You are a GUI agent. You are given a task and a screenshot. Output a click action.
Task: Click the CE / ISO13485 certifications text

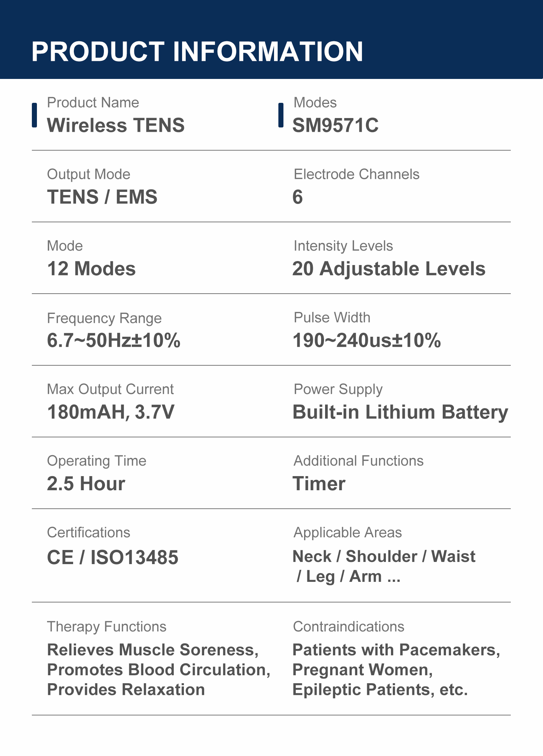113,557
